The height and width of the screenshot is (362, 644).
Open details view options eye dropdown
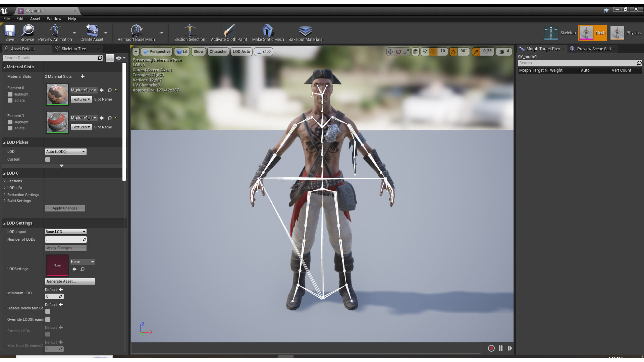coord(120,58)
